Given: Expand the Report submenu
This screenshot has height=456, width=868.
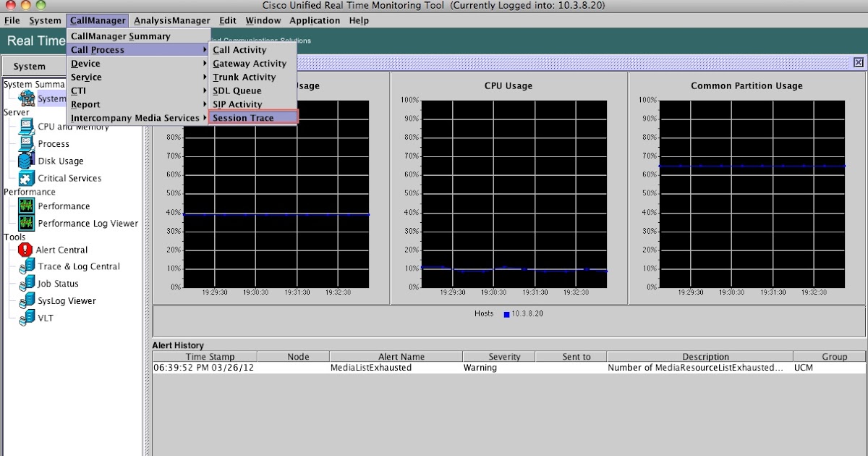Looking at the screenshot, I should pos(137,105).
